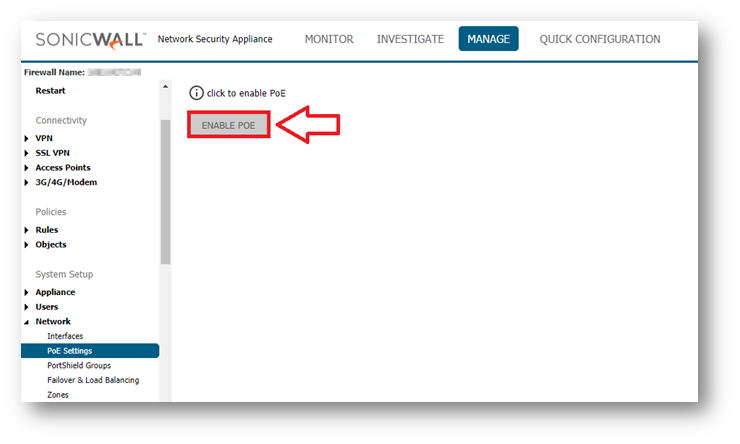Switch to the INVESTIGATE tab
This screenshot has width=740, height=444.
(410, 39)
